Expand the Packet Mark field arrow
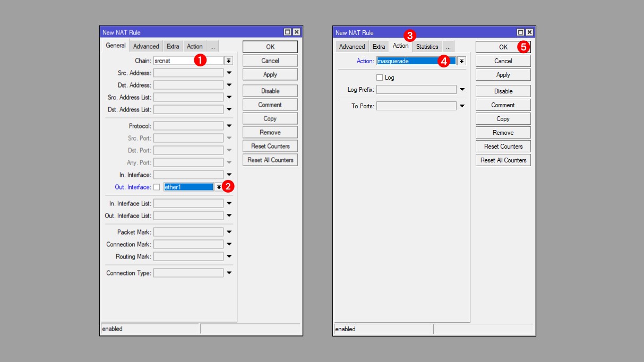This screenshot has width=644, height=362. 229,232
